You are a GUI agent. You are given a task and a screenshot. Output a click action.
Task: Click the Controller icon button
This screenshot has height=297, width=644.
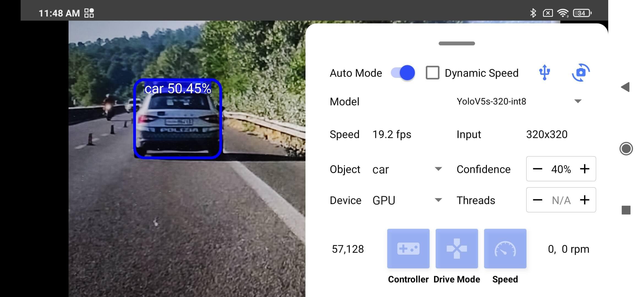tap(408, 249)
